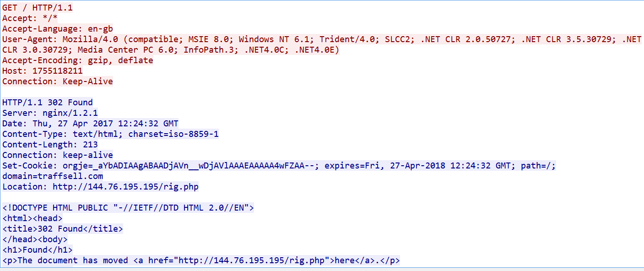The width and height of the screenshot is (644, 271).
Task: Select the Server nginx/1.2.1 header
Action: coord(50,113)
